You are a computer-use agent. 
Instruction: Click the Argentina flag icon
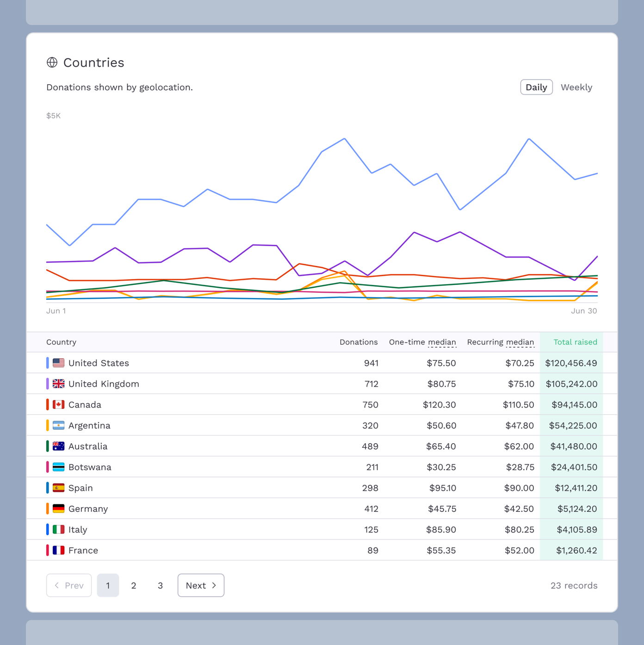59,425
